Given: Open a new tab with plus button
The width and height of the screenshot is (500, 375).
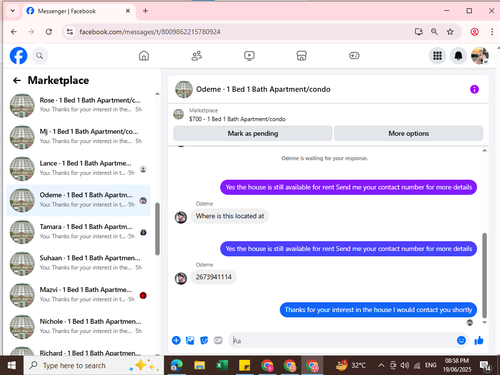Looking at the screenshot, I should [x=145, y=11].
